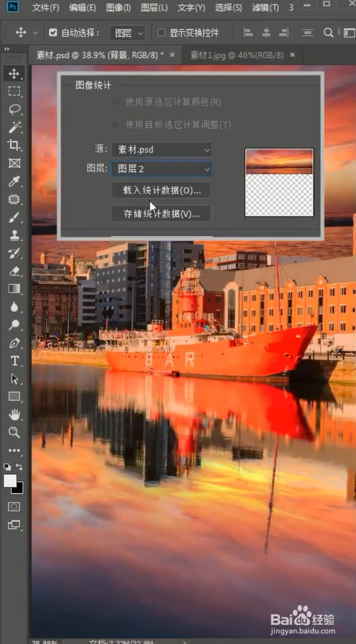
Task: Open the 图层 auto-select dropdown
Action: 127,33
